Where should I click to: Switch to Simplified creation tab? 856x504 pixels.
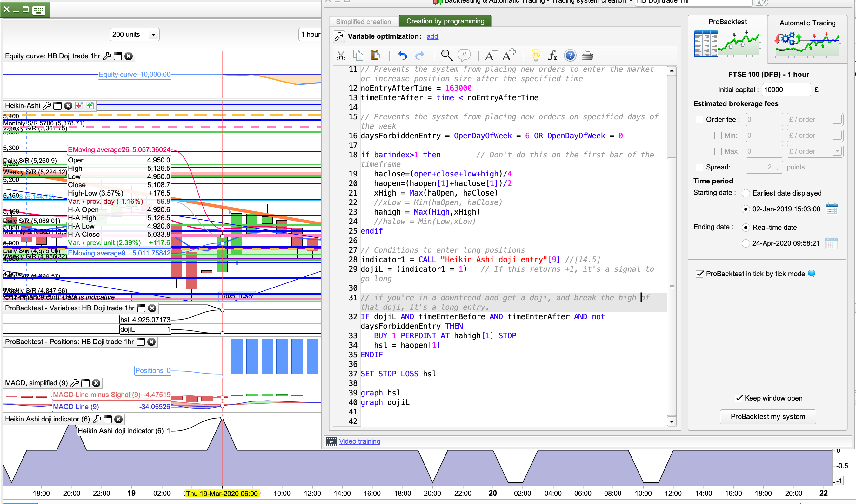[x=363, y=22]
